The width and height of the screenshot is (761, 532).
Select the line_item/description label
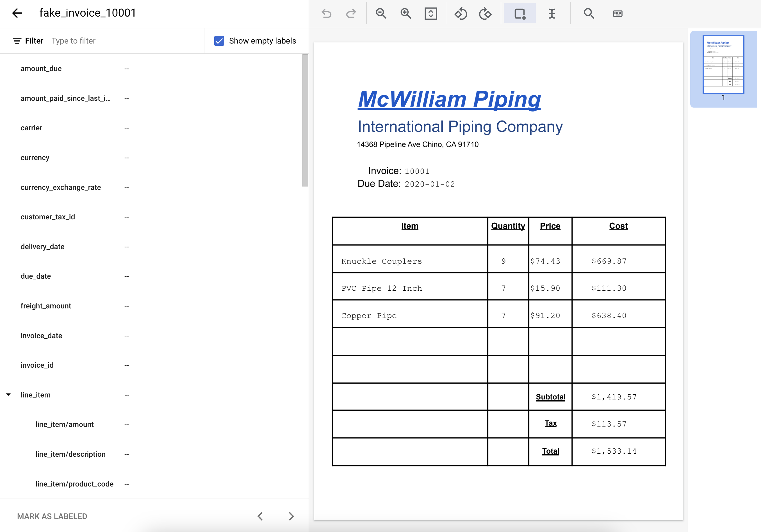(x=70, y=454)
